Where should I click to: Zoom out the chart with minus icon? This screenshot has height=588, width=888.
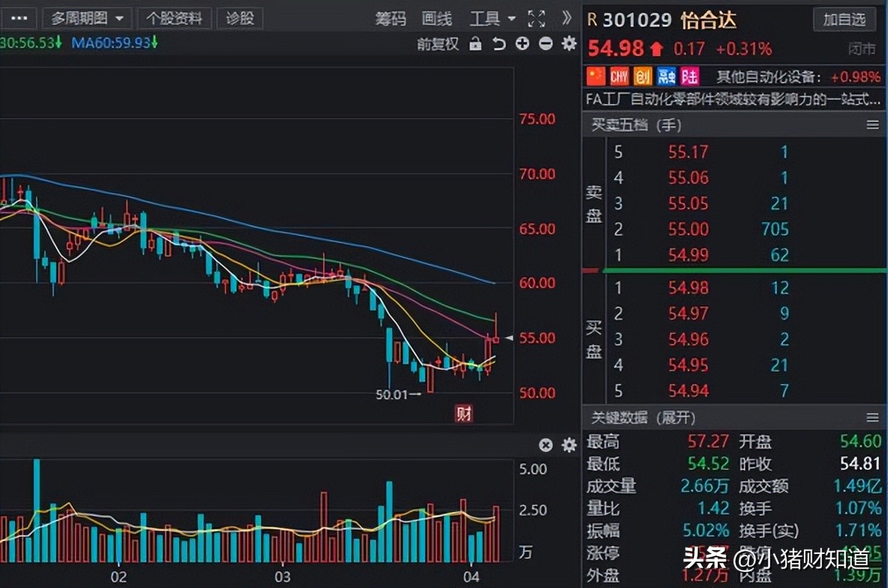click(546, 44)
